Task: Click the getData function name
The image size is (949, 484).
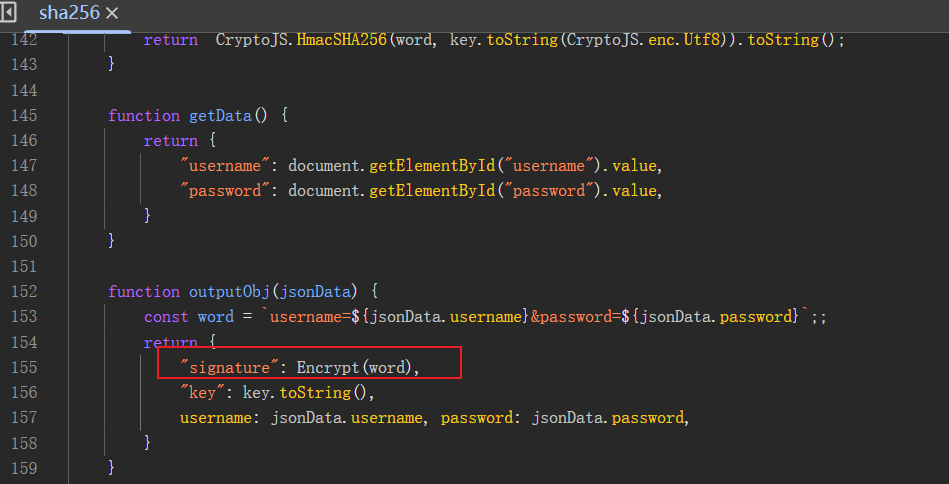Action: [x=220, y=116]
